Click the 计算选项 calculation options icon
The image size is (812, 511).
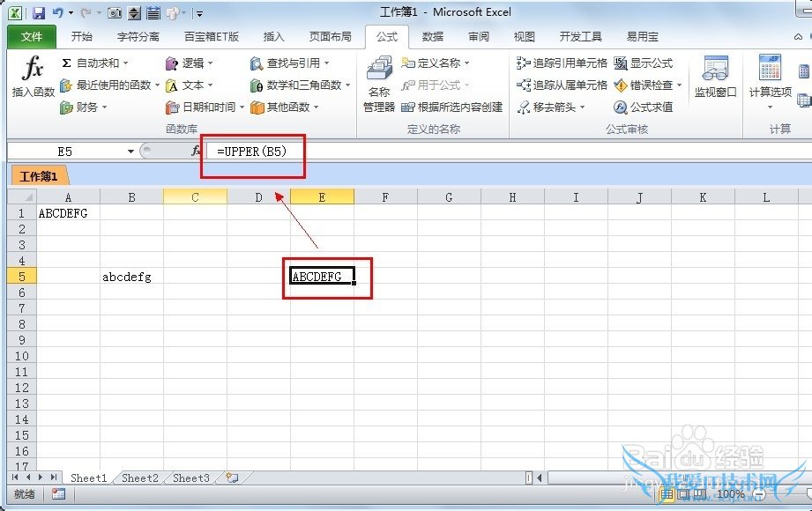(770, 67)
